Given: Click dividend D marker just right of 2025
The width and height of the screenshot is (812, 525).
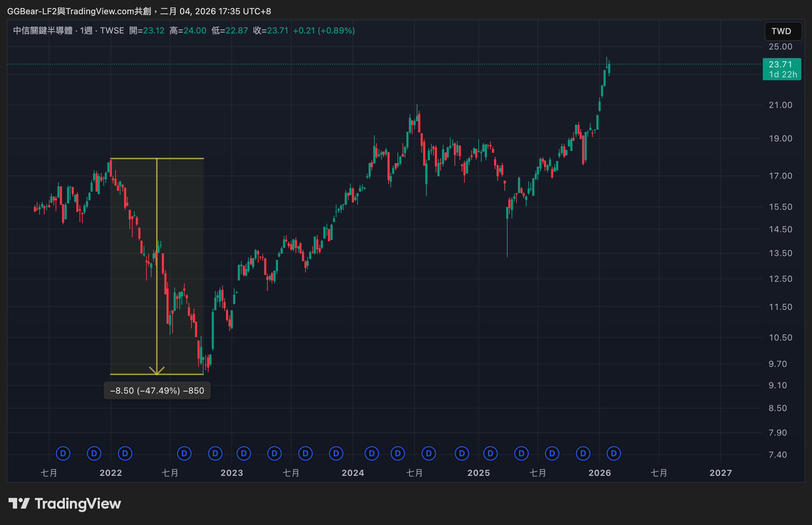Looking at the screenshot, I should [490, 453].
